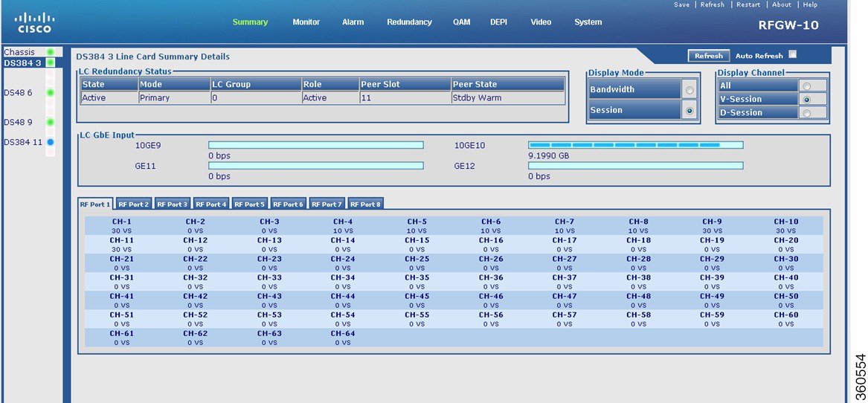Click channel CH-64
This screenshot has height=403, width=868.
pos(343,334)
